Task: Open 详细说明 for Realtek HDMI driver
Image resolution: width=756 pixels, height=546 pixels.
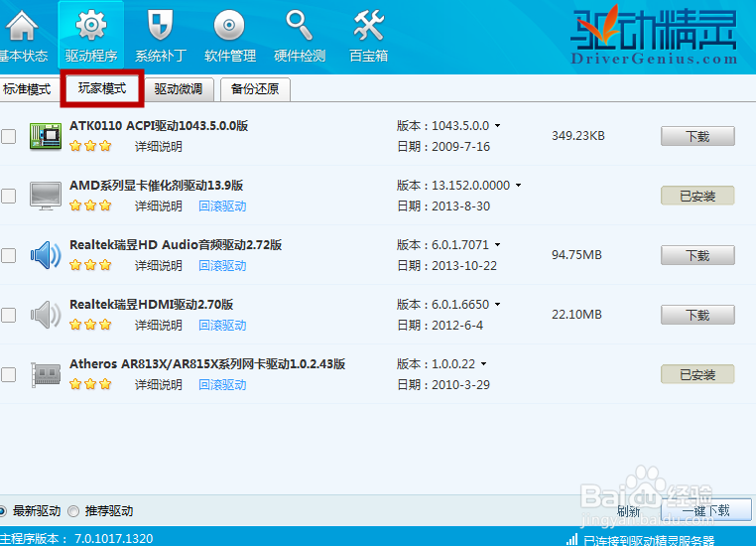Action: click(x=159, y=325)
